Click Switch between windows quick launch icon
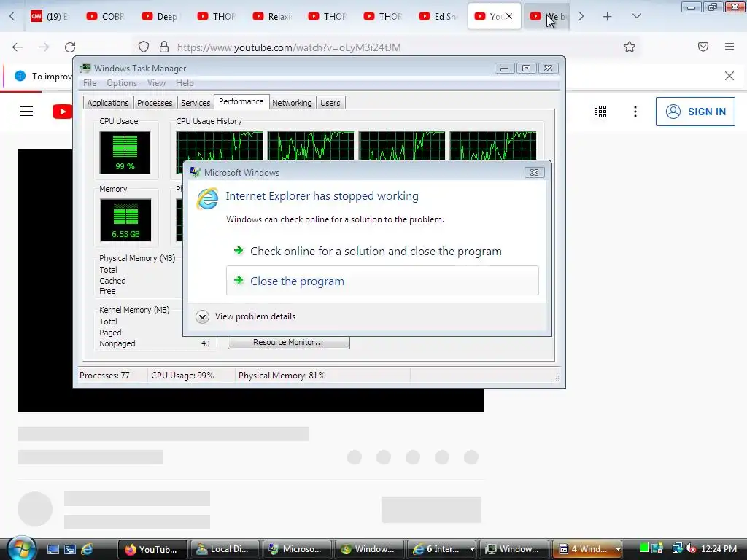 [70, 549]
